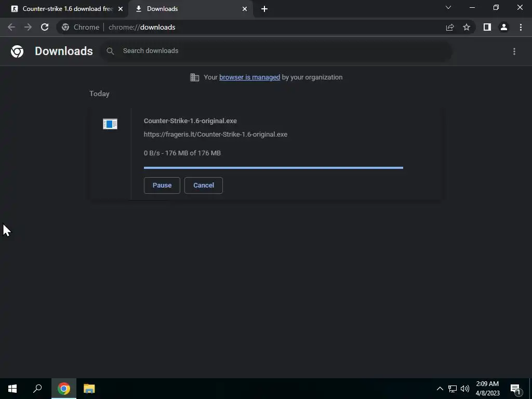Go back using the browser back arrow

pos(11,27)
